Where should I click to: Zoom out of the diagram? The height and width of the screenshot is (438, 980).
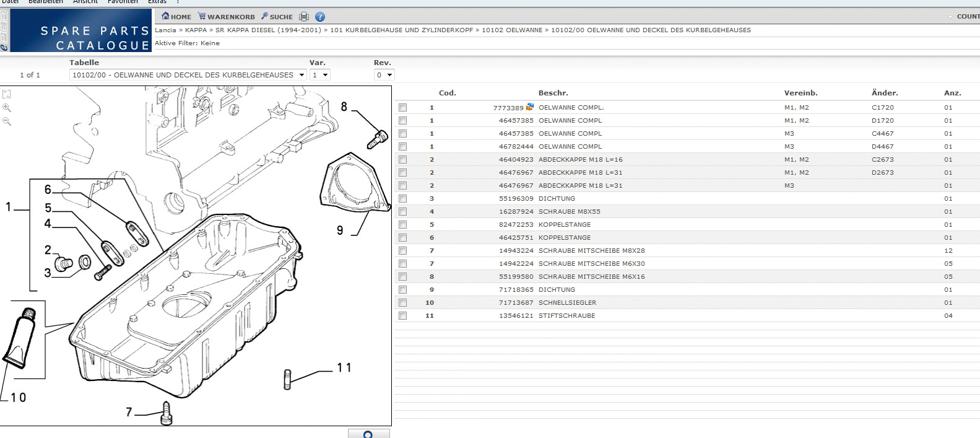[7, 121]
